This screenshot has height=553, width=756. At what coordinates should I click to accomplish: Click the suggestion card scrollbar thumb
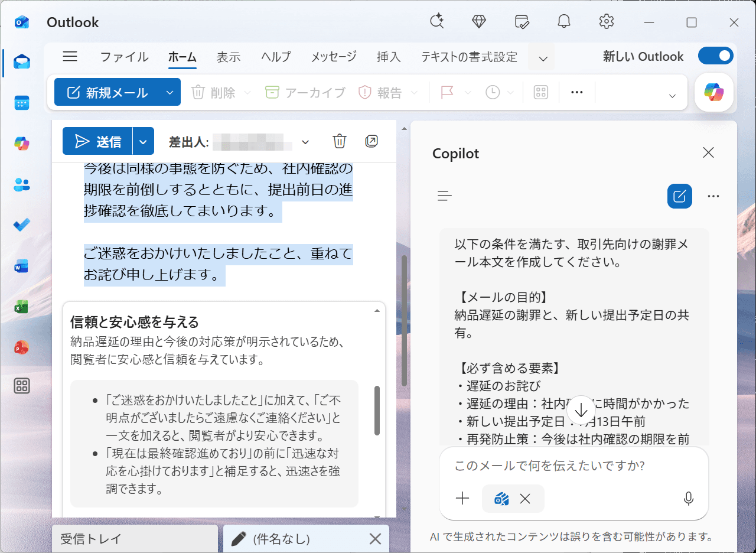click(377, 411)
